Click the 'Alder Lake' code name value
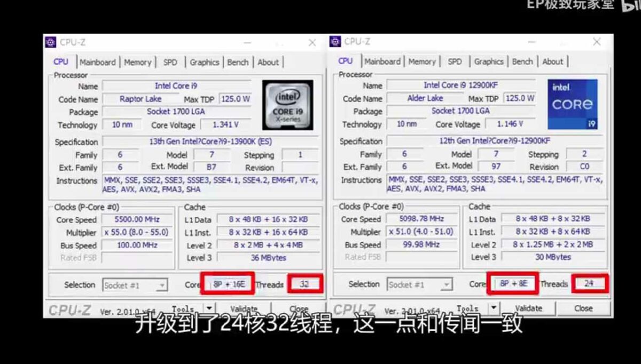Screen dimensions: 641x364 (425, 99)
